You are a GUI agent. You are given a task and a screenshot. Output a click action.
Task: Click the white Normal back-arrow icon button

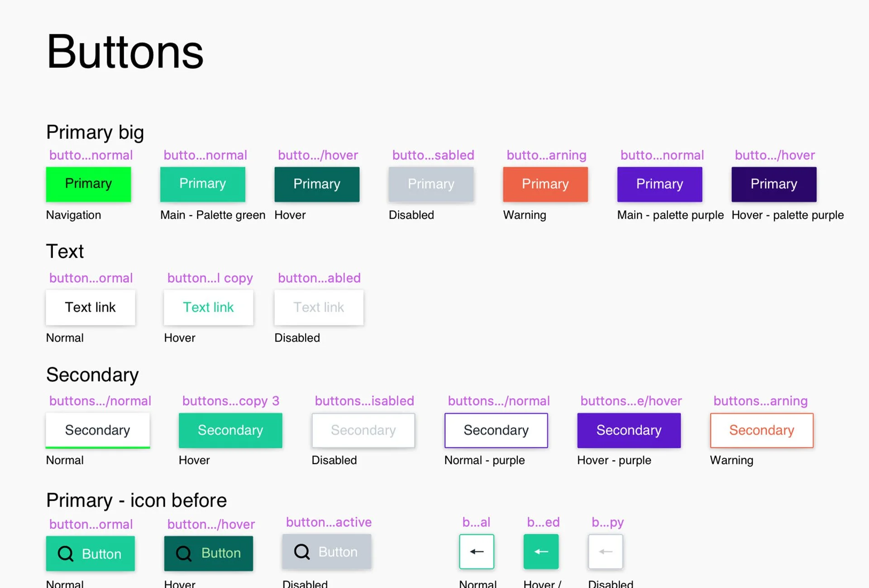coord(477,551)
